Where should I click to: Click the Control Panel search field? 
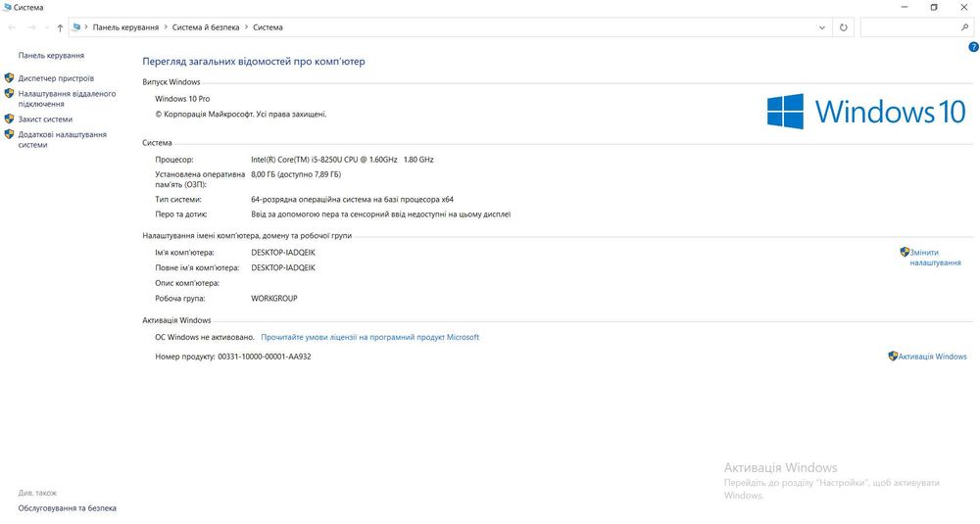[909, 27]
